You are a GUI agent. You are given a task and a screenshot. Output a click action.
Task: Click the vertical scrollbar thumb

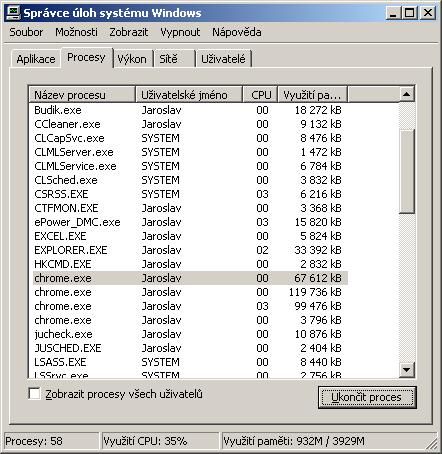click(x=406, y=171)
